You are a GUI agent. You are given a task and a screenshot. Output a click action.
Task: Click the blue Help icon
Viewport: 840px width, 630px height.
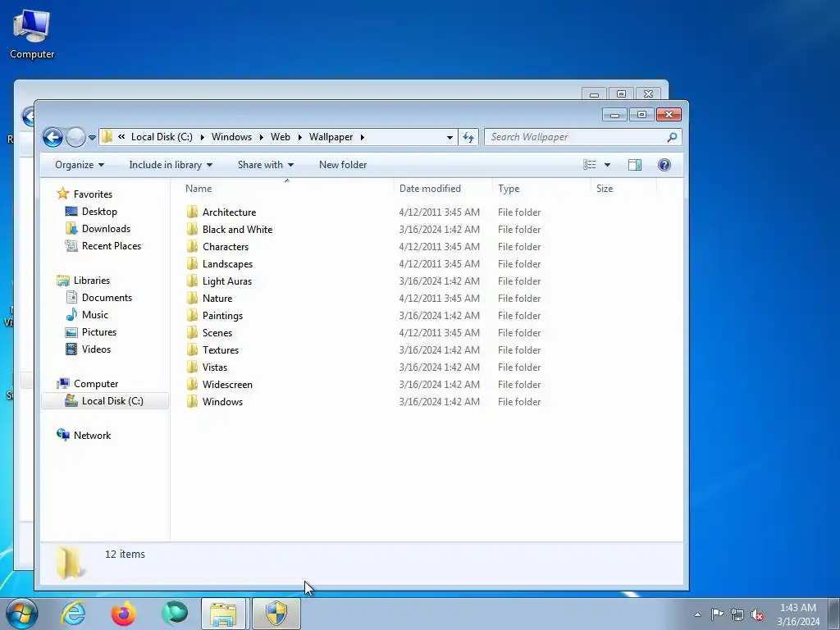click(664, 165)
